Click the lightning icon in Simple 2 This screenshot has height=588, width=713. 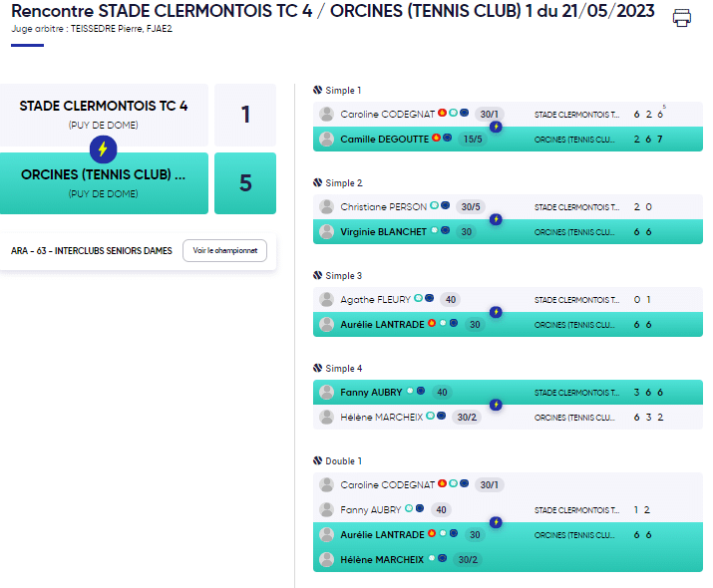496,219
